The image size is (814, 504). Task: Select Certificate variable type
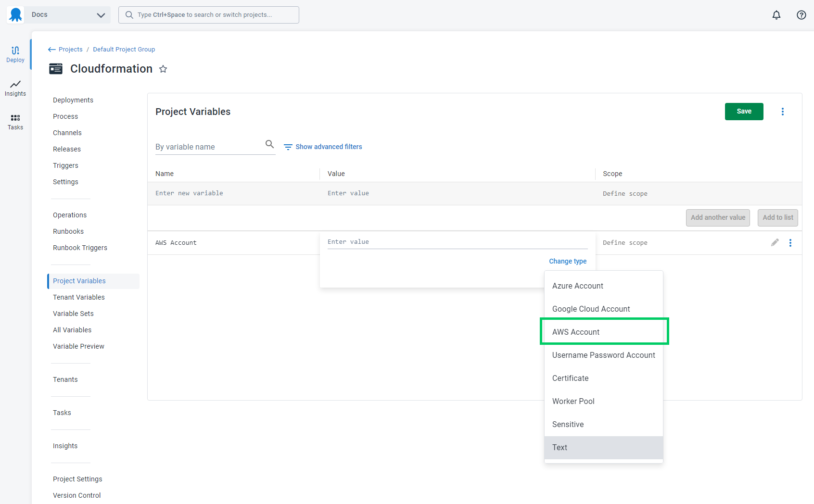tap(604, 378)
